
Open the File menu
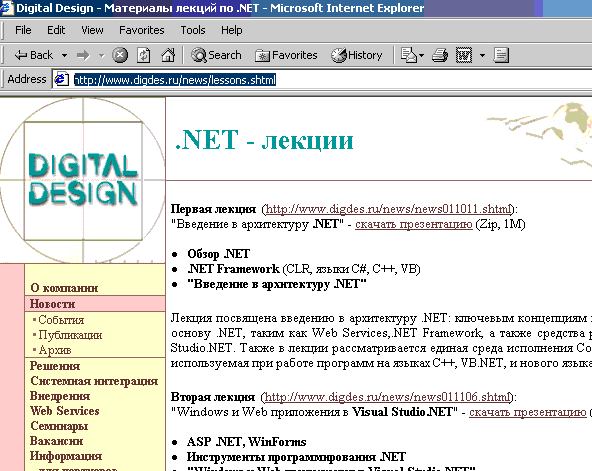(23, 30)
